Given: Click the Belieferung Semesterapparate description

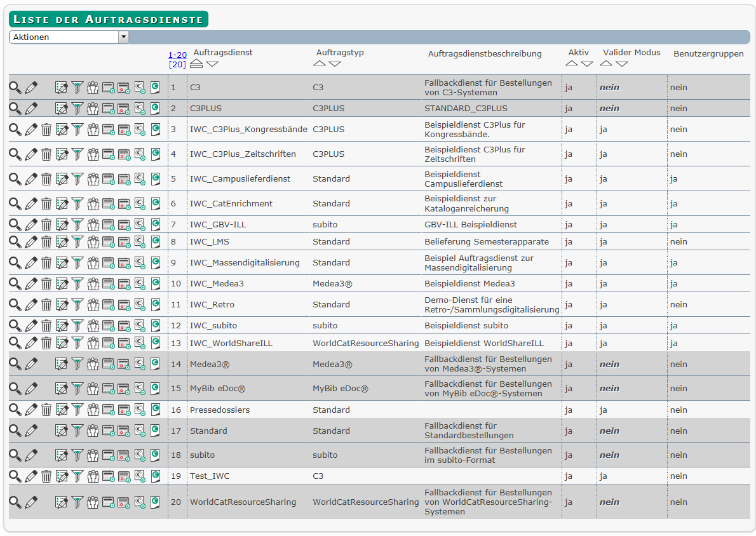Looking at the screenshot, I should 487,242.
